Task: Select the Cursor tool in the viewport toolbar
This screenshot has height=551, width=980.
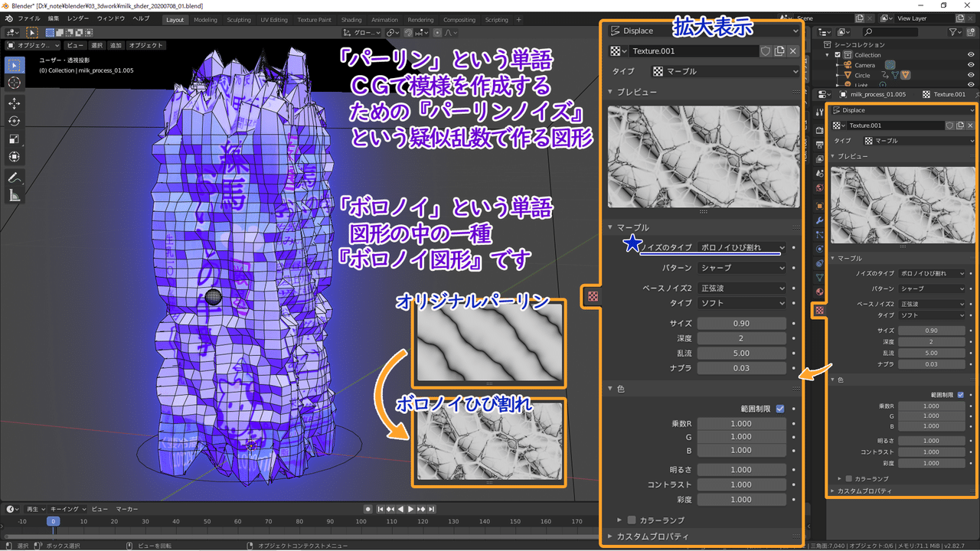Action: tap(14, 83)
